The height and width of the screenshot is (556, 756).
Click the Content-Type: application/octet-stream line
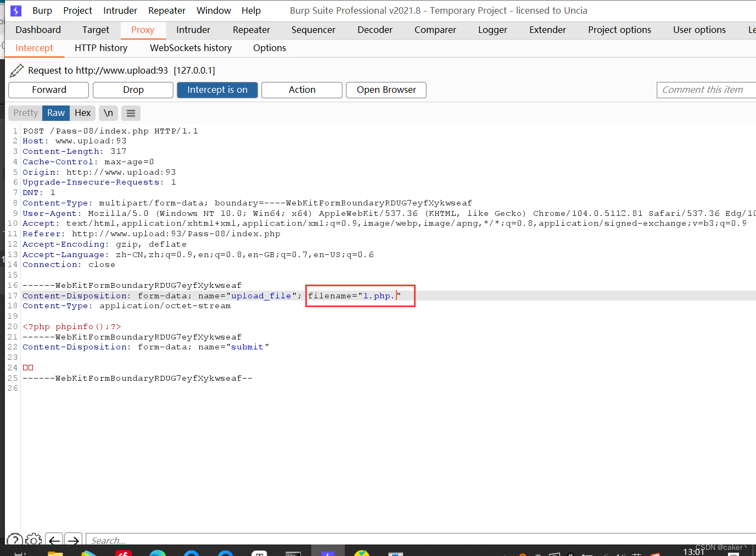click(x=127, y=306)
